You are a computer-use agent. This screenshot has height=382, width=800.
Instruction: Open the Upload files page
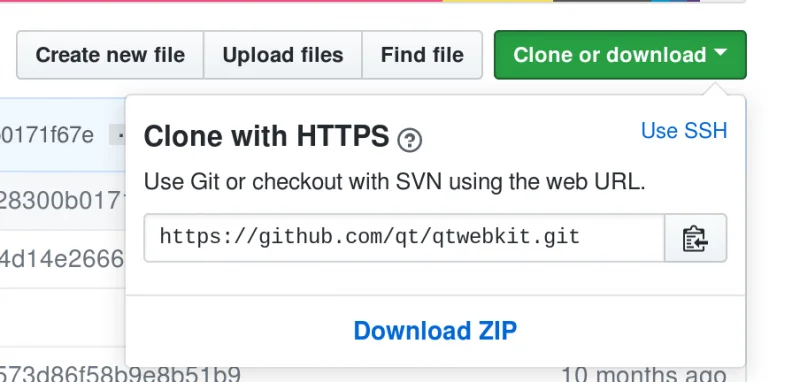(283, 55)
